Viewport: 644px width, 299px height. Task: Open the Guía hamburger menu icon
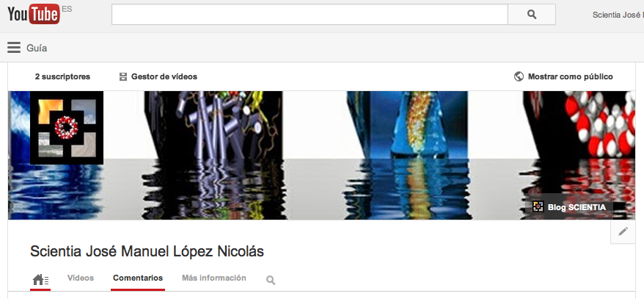click(x=14, y=48)
